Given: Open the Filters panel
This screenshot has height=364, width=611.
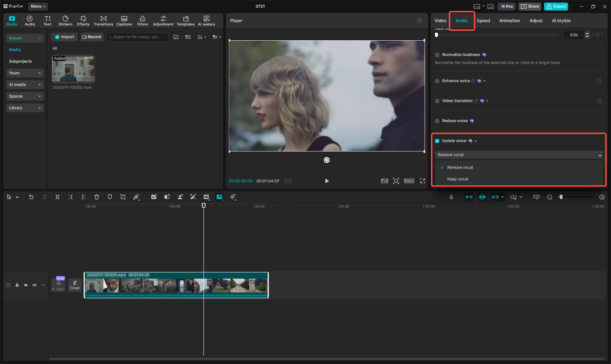Looking at the screenshot, I should [143, 20].
